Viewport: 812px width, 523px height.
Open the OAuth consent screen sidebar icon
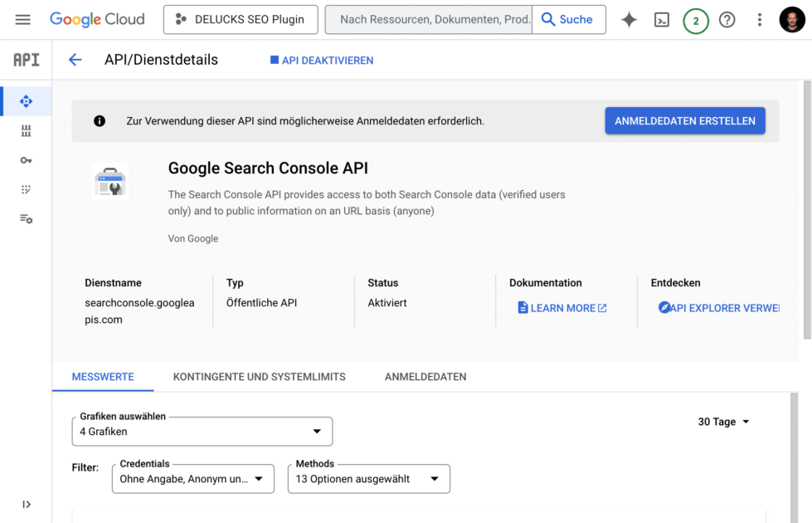coord(26,190)
